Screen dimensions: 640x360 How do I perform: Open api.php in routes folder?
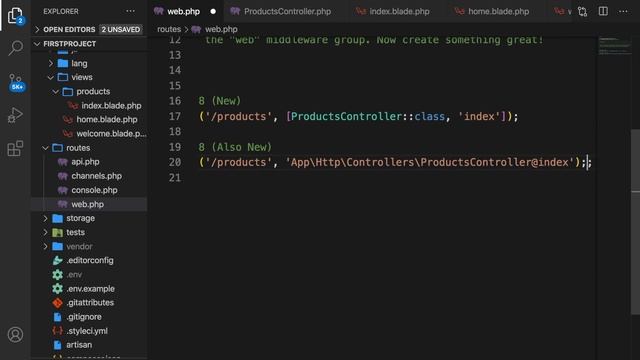coord(85,162)
